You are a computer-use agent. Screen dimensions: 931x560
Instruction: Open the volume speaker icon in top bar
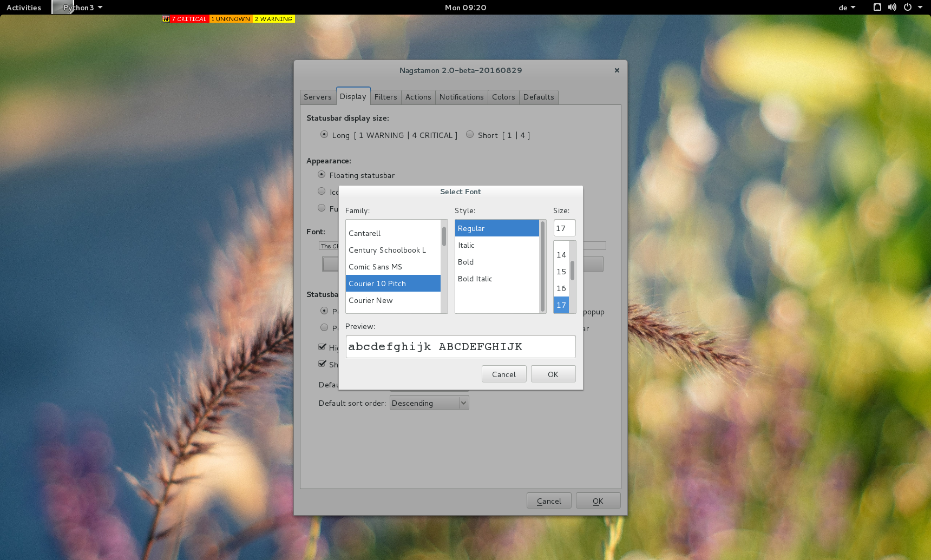tap(892, 8)
